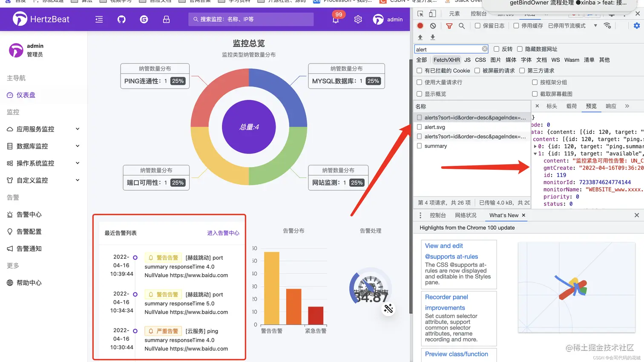Check 被屏蔽的请求 checkbox
The height and width of the screenshot is (362, 644).
[x=477, y=70]
